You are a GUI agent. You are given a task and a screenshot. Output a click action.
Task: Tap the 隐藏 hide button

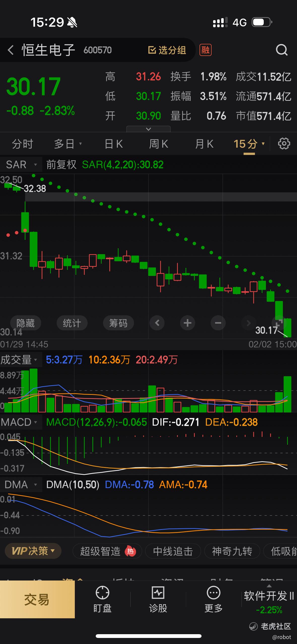point(25,323)
